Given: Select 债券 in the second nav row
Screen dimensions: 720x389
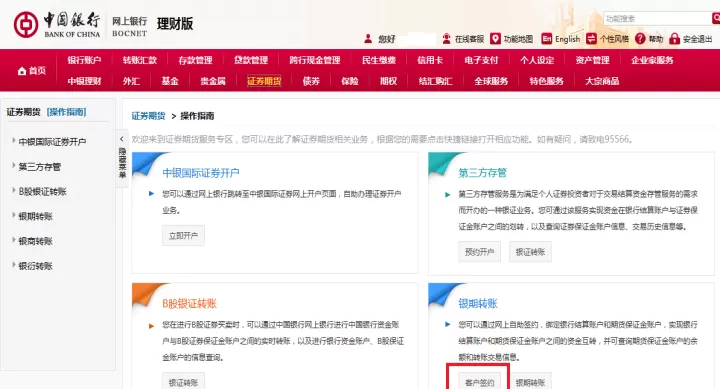Looking at the screenshot, I should coord(311,81).
